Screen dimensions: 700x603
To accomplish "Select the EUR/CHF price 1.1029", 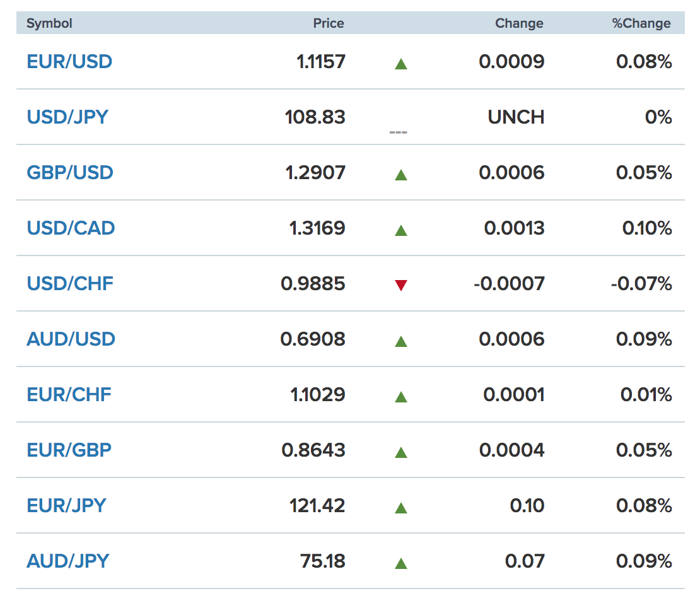I will pos(318,394).
